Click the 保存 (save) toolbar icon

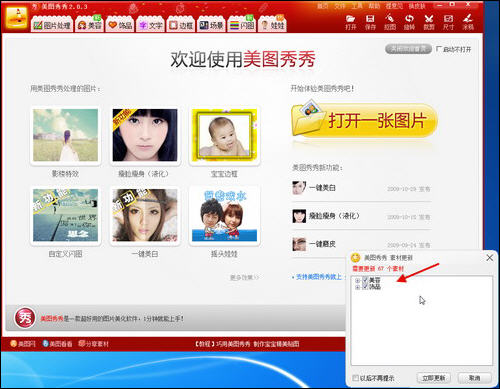370,22
